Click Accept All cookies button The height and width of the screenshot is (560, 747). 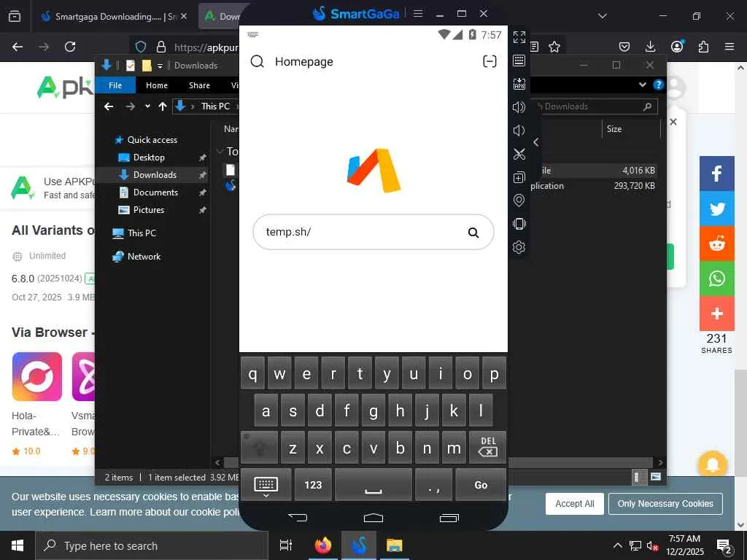pyautogui.click(x=575, y=504)
